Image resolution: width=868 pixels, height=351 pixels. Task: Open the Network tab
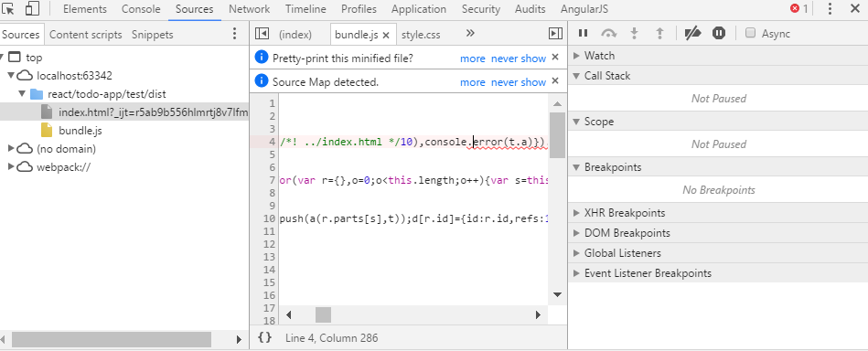(x=249, y=9)
